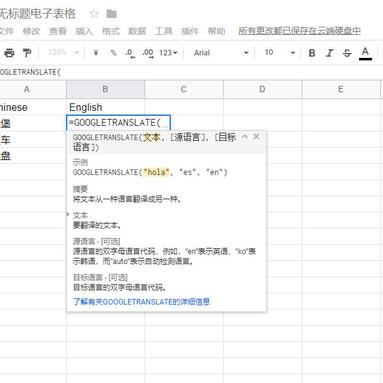Viewport: 383px width, 383px height.
Task: Select column B header
Action: (x=105, y=89)
